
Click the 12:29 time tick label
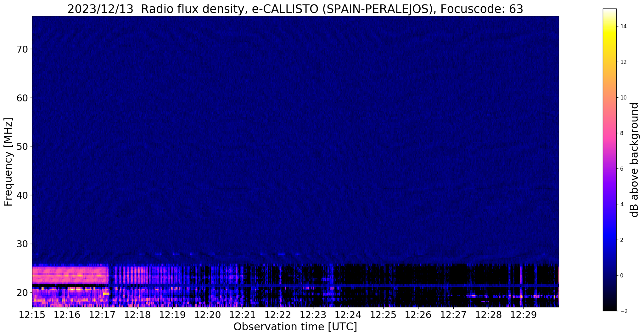click(523, 315)
